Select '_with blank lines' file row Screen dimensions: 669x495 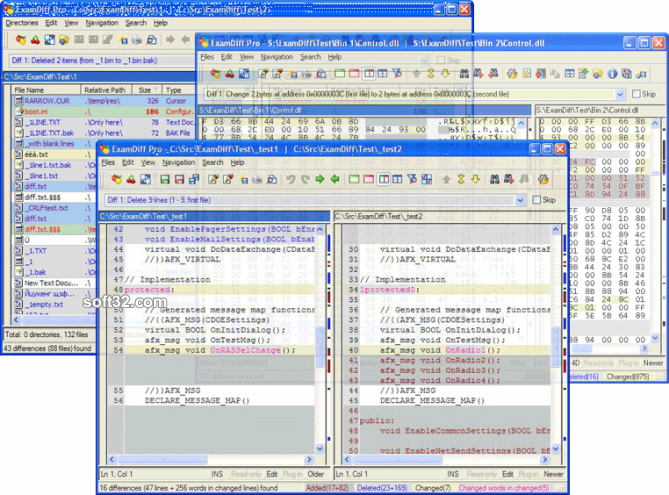pos(55,144)
